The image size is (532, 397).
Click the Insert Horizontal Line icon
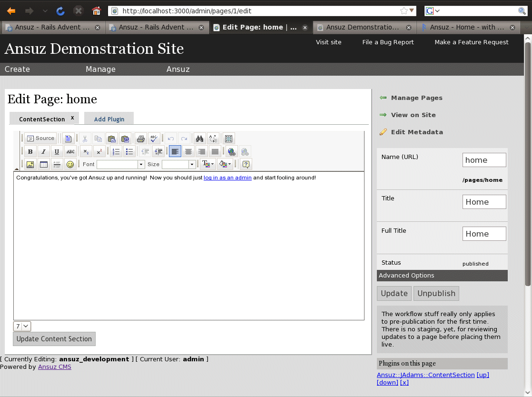[x=57, y=164]
